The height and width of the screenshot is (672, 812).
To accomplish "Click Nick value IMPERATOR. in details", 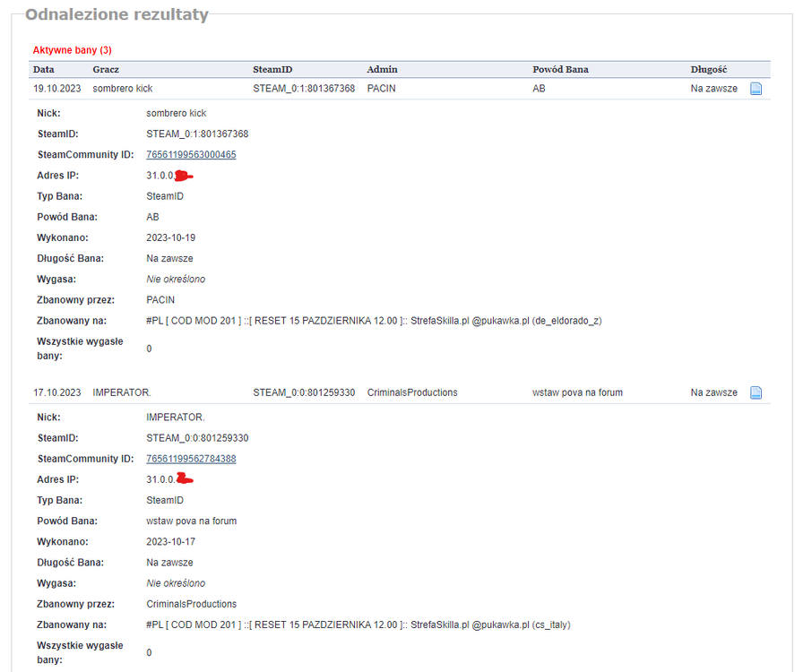I will click(x=176, y=418).
